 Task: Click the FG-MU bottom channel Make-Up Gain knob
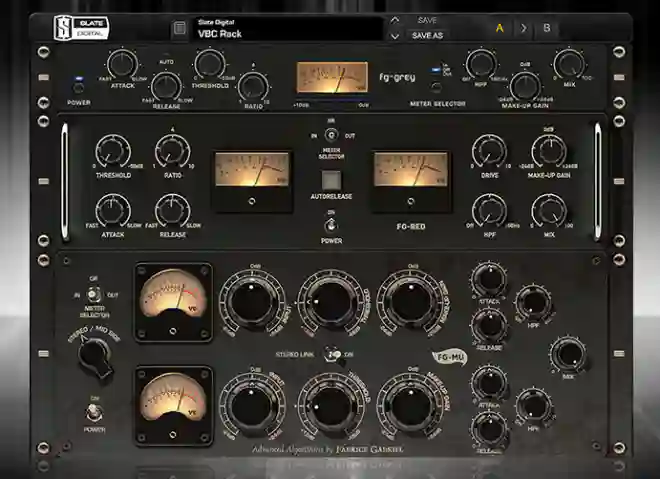point(411,406)
